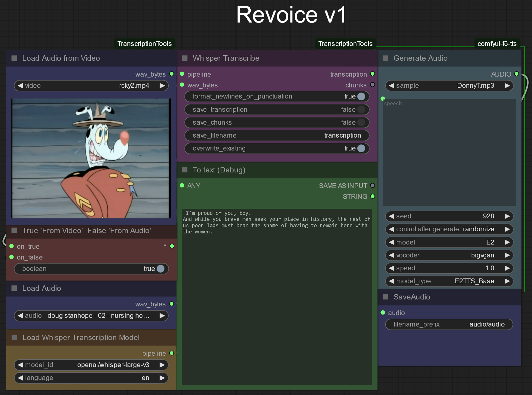
Task: Click the first TranscriptionTools badge above Load Audio from Video
Action: pos(145,44)
